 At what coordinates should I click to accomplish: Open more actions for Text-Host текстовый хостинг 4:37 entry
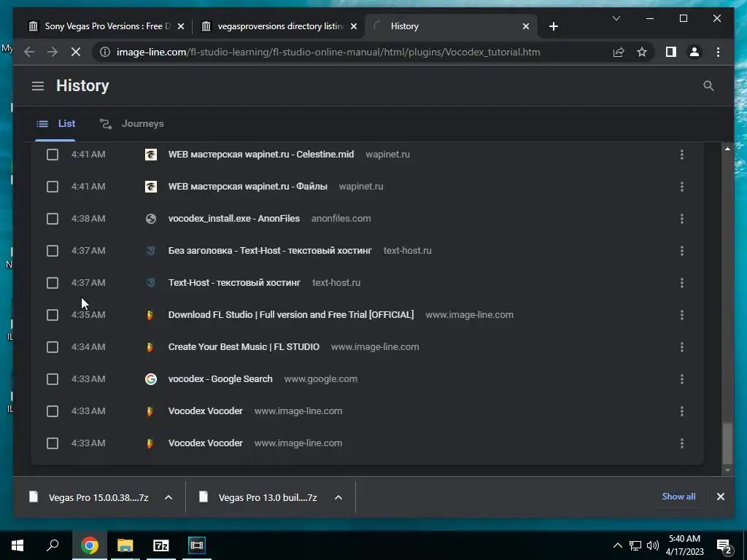point(682,283)
